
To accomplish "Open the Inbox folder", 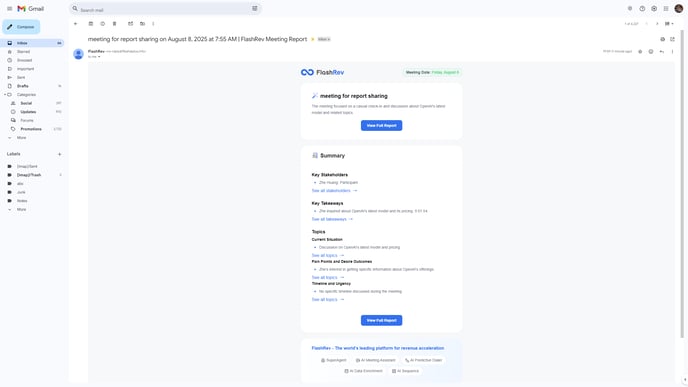I will [x=33, y=43].
